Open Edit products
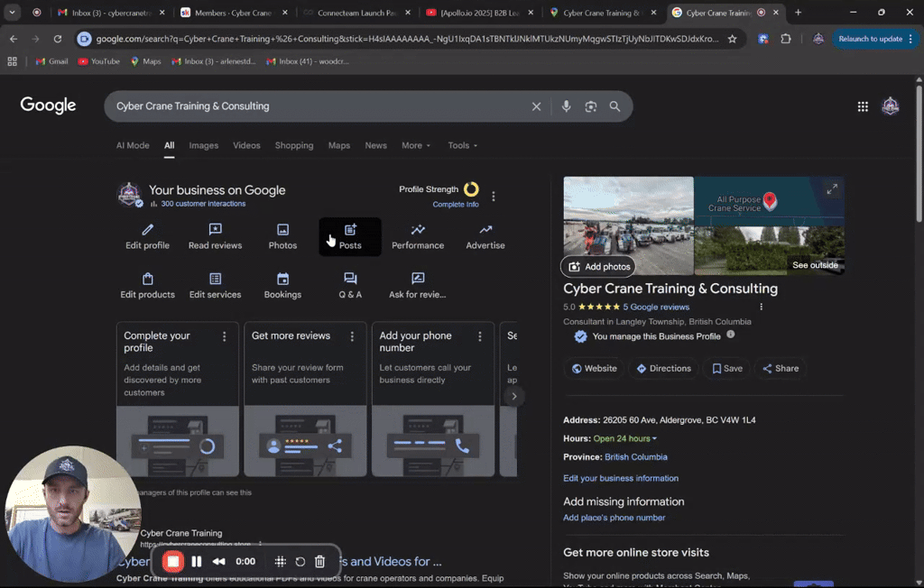The image size is (924, 588). 147,286
